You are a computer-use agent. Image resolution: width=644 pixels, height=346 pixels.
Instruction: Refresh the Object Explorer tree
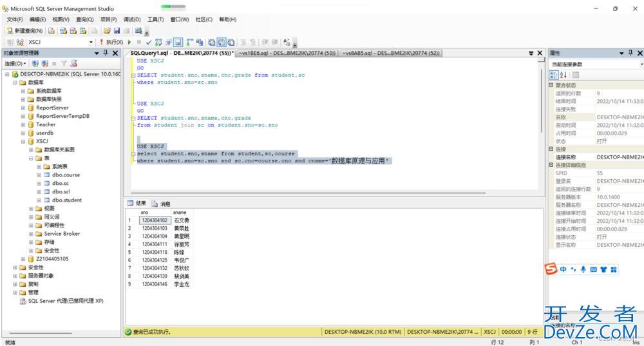click(x=73, y=64)
